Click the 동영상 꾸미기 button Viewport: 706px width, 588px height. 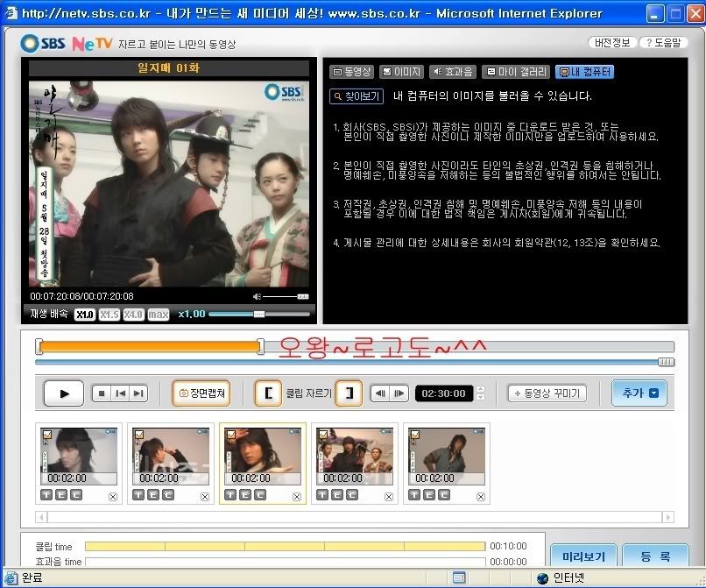[547, 393]
